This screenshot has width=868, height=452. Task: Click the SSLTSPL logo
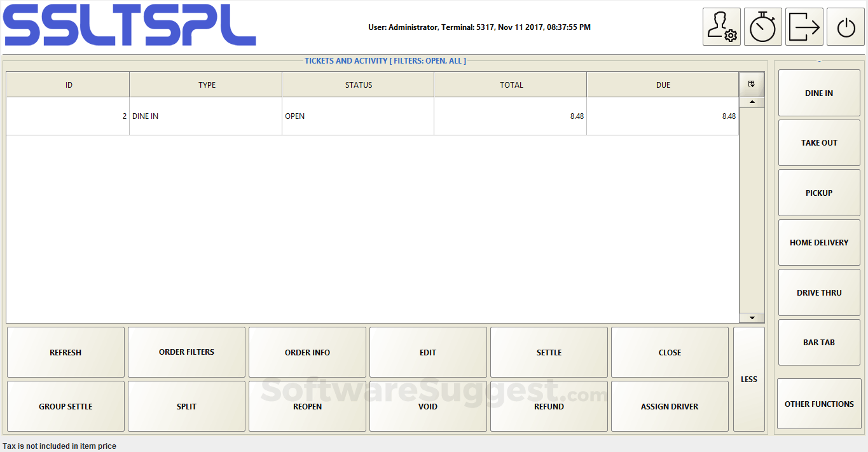pyautogui.click(x=129, y=27)
